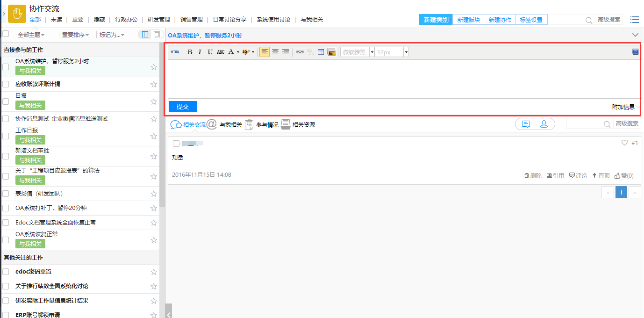Viewport: 644px width, 318px height.
Task: Center align the editor text
Action: 275,52
